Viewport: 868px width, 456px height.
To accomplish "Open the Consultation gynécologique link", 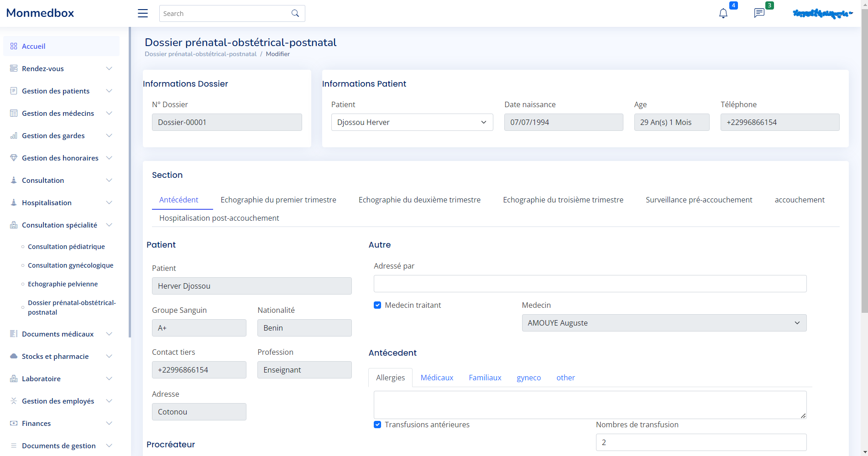I will pos(70,265).
